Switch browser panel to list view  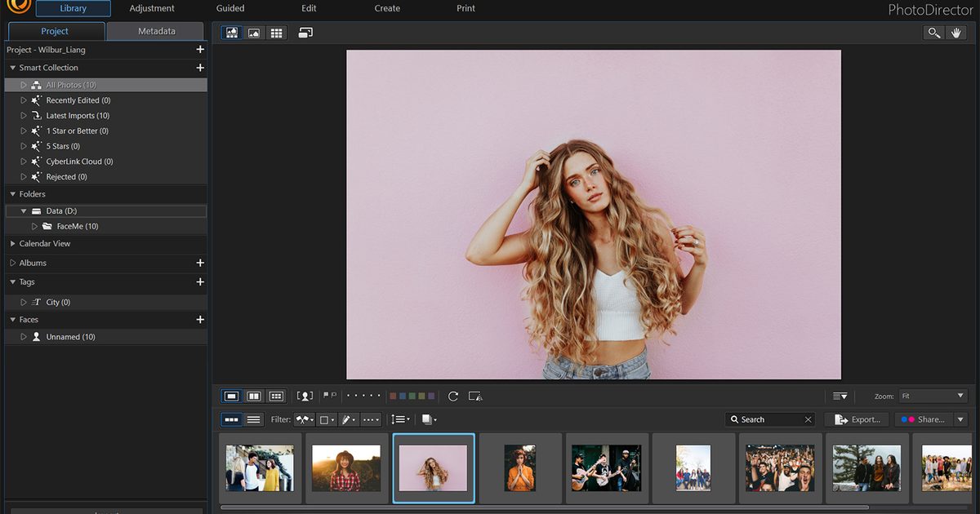254,419
